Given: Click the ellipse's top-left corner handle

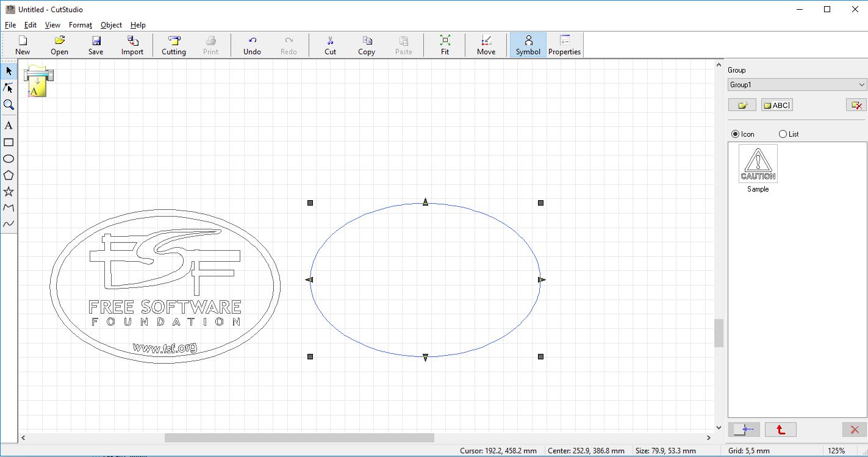Looking at the screenshot, I should pos(310,203).
